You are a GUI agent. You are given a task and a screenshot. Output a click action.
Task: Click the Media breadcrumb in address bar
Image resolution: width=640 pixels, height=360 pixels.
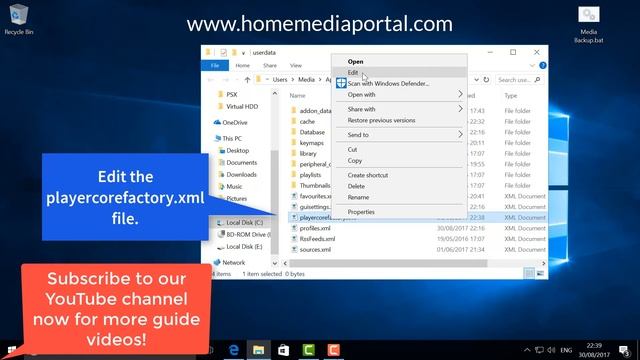coord(306,80)
